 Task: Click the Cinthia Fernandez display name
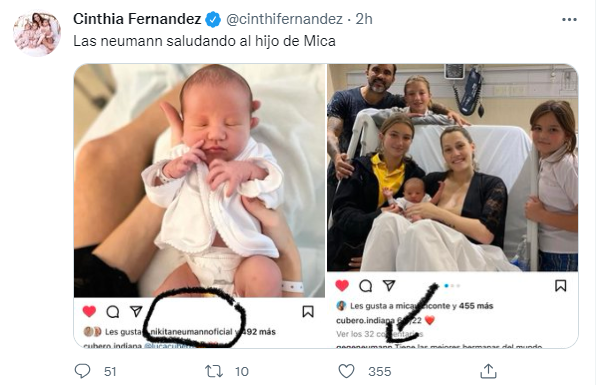pyautogui.click(x=137, y=19)
